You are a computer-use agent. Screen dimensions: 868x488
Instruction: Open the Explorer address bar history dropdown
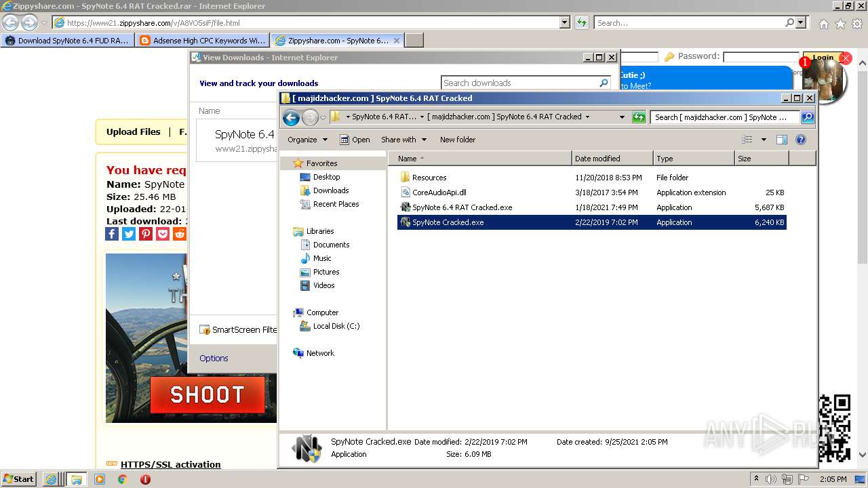[x=622, y=117]
